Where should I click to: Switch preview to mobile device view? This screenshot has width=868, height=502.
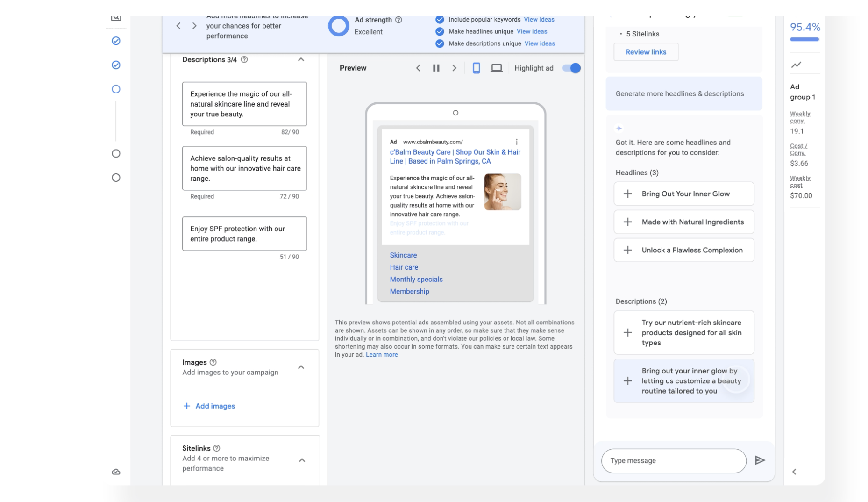[x=476, y=68]
